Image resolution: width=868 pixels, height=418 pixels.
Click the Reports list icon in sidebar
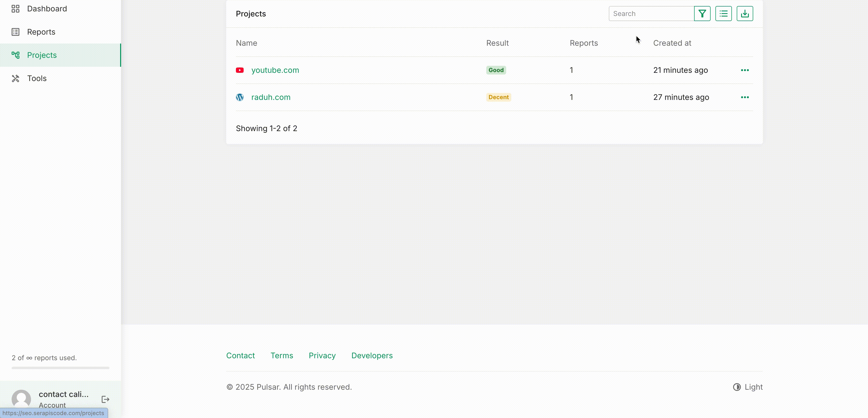pyautogui.click(x=15, y=32)
